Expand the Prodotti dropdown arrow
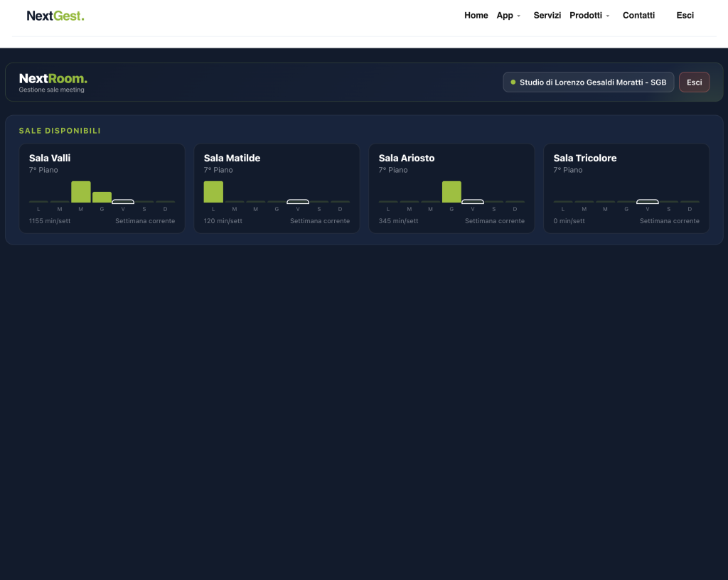 coord(607,16)
